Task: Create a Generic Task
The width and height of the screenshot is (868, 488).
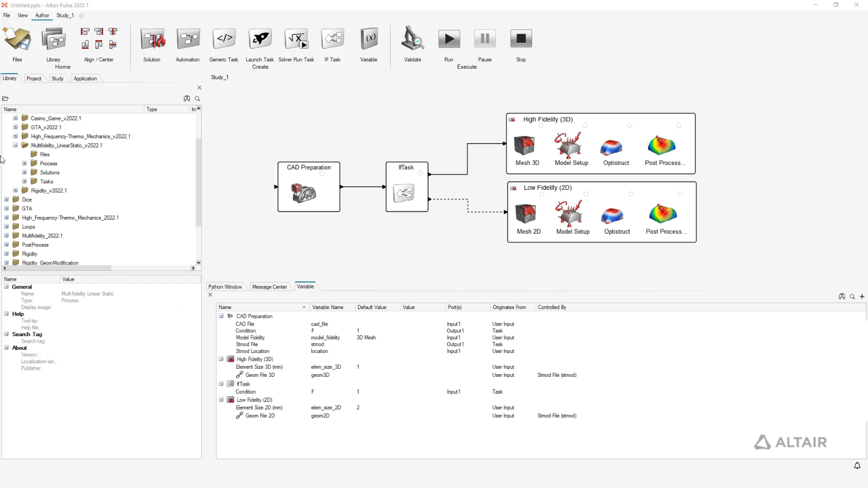Action: [224, 44]
